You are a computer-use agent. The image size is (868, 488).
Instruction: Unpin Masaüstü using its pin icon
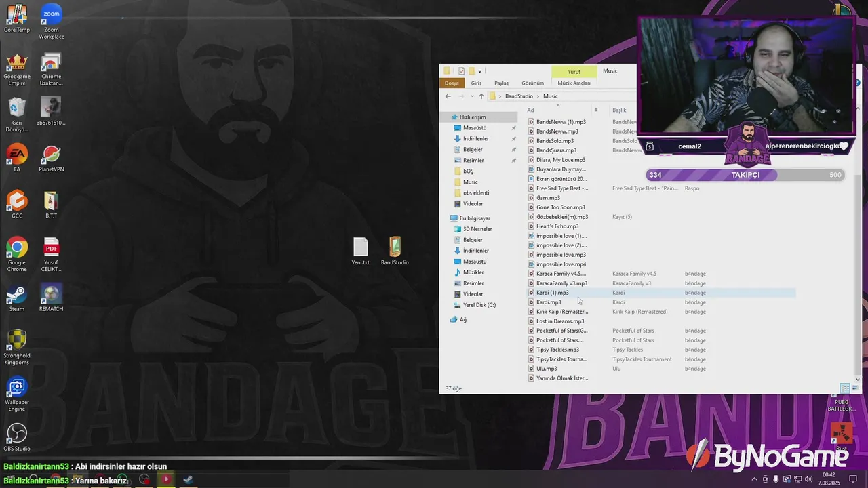coord(513,128)
